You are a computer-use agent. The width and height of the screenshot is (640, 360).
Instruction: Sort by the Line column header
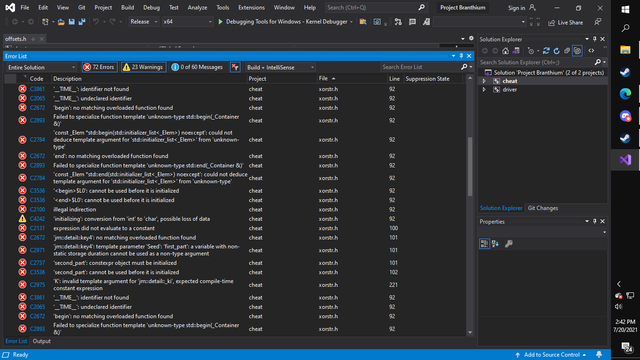(394, 79)
